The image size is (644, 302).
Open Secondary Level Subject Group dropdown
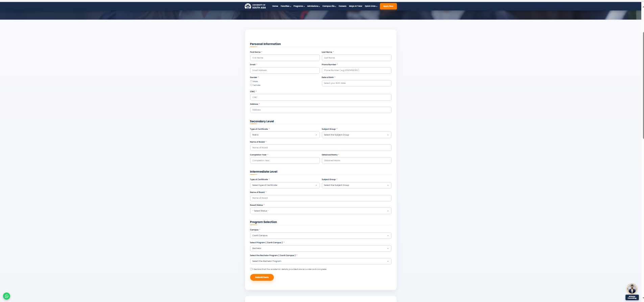356,135
